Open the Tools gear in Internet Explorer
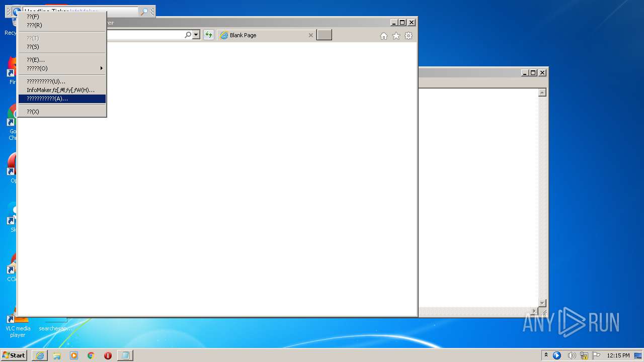 pos(409,36)
